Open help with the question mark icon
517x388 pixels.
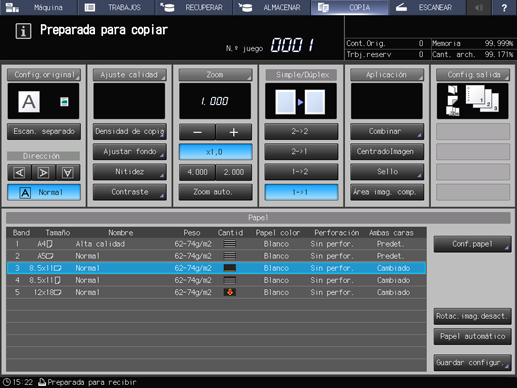pyautogui.click(x=504, y=7)
